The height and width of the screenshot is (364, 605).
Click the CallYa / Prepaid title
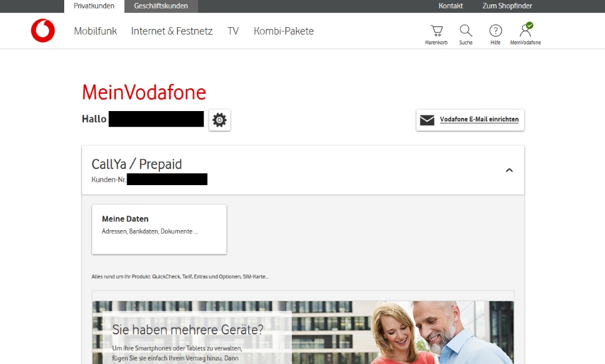click(x=136, y=164)
